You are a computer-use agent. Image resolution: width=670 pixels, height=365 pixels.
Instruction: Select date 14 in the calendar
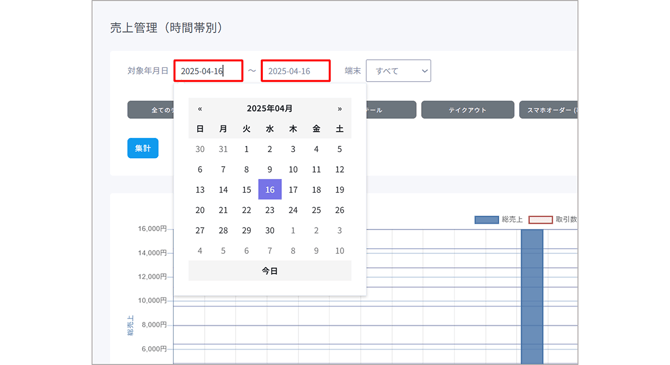(x=223, y=190)
